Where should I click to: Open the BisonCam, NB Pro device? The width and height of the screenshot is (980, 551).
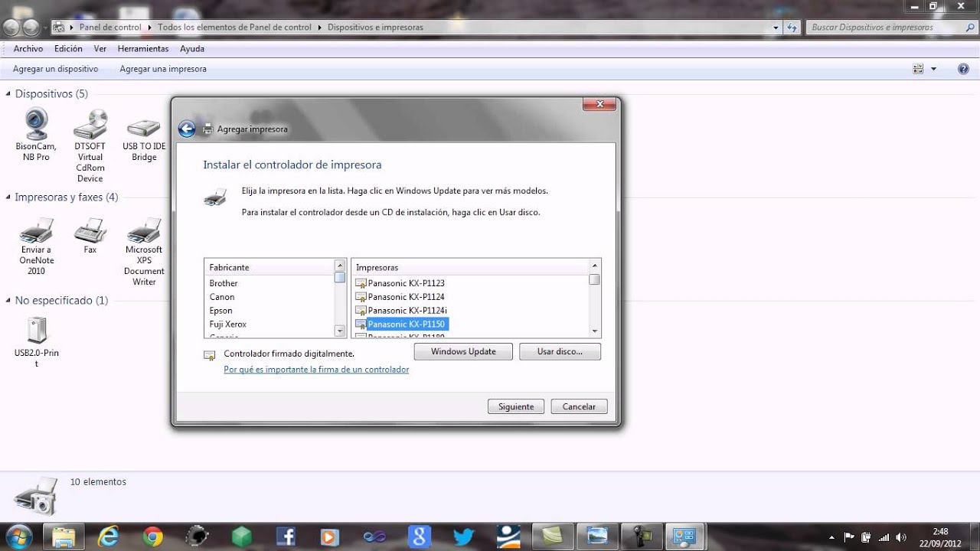[36, 135]
